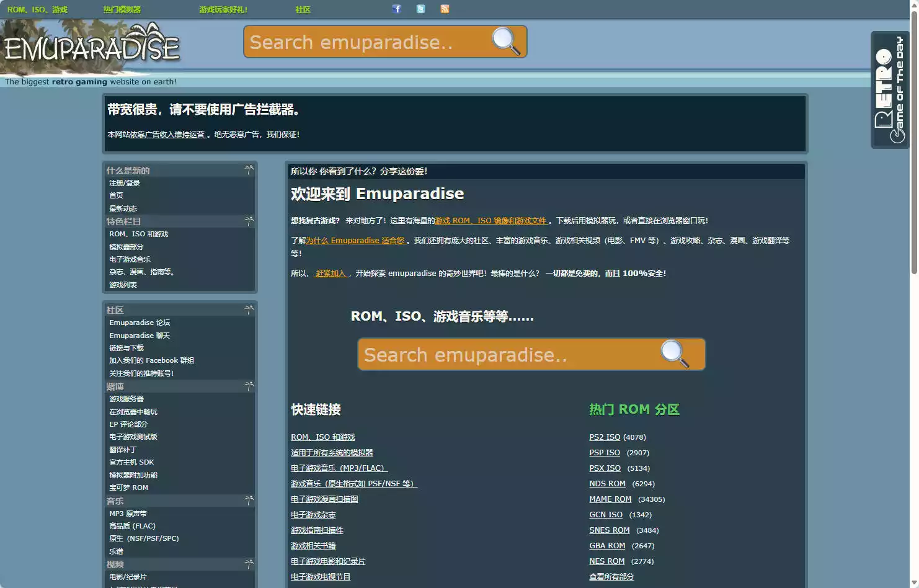Open GCN ISO section
This screenshot has height=588, width=919.
606,515
